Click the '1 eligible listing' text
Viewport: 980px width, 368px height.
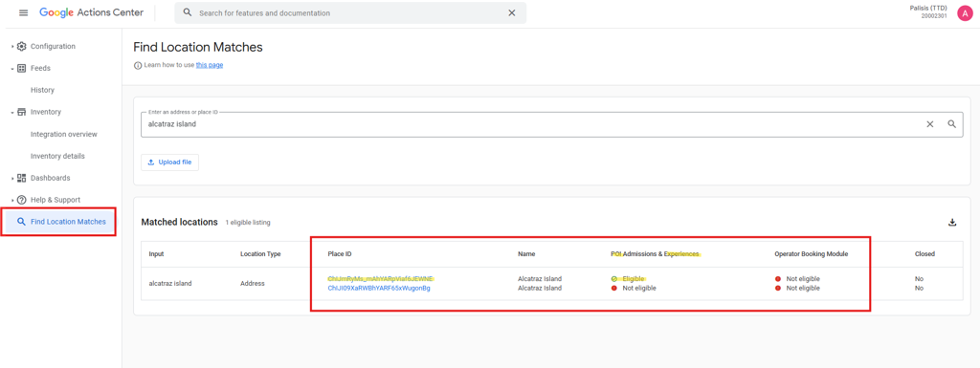(248, 223)
